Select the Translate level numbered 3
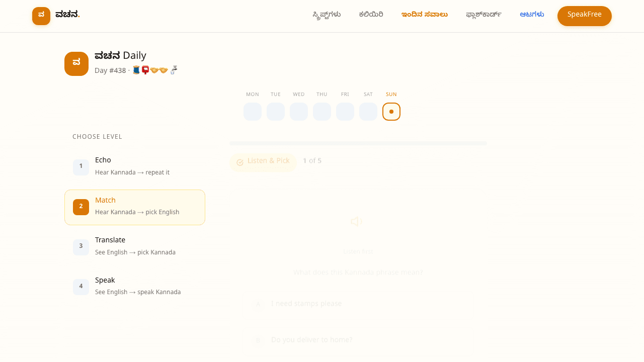 (x=135, y=247)
